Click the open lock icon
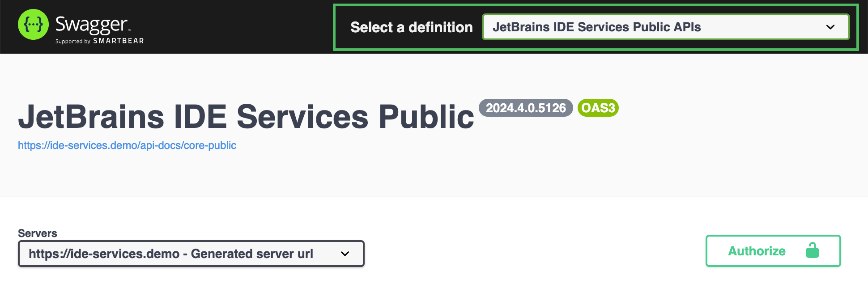Viewport: 868px width, 288px height. tap(812, 250)
